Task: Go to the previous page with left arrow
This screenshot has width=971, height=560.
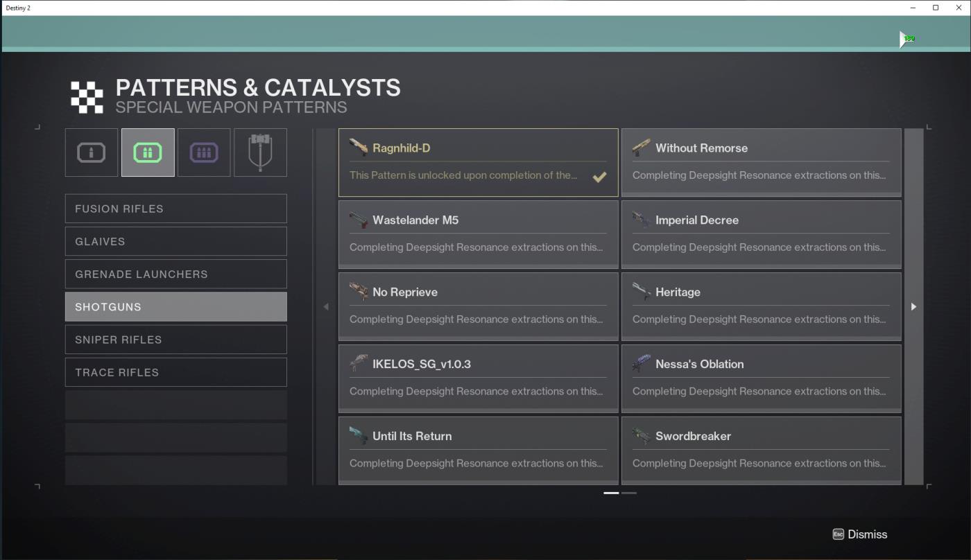Action: click(326, 306)
